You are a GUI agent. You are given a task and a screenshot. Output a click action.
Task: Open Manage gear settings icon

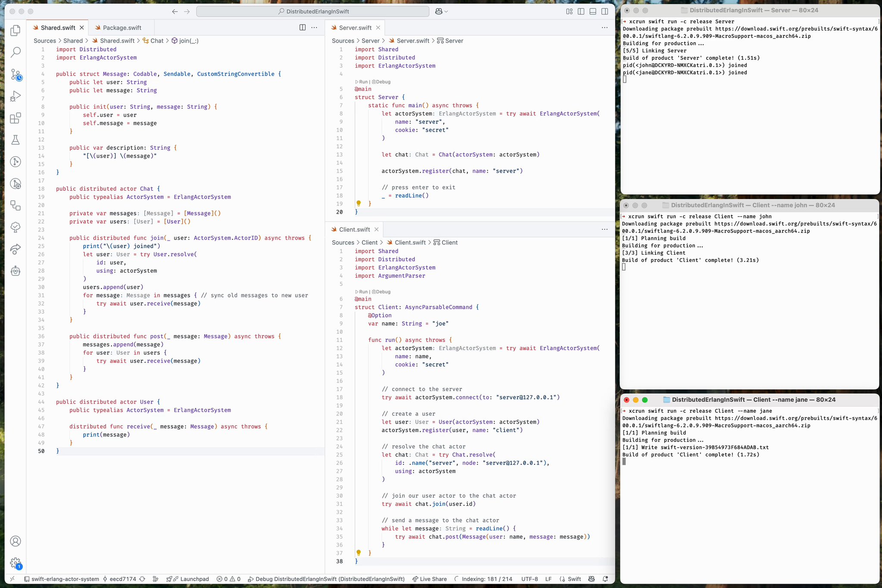[16, 563]
